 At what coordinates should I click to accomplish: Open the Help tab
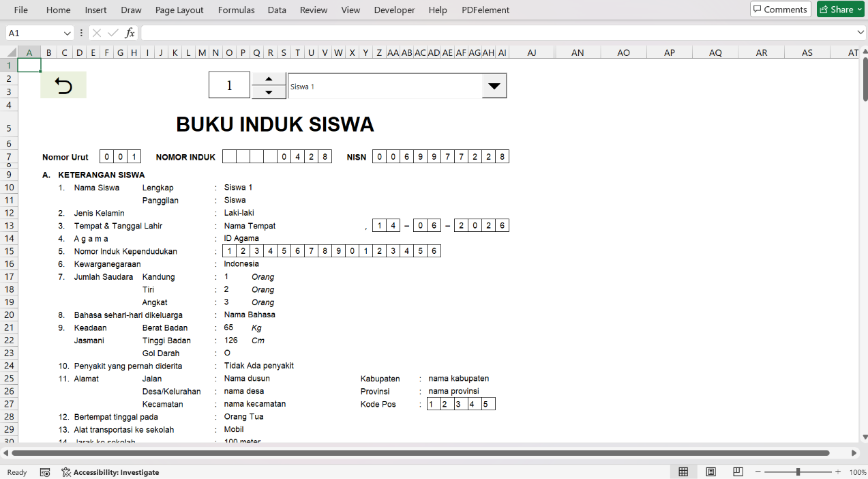click(x=438, y=10)
